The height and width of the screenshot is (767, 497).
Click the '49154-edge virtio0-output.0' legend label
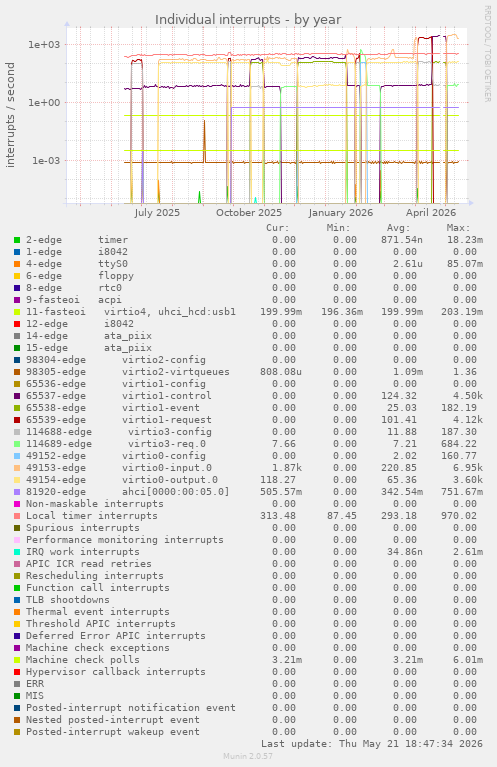(122, 480)
